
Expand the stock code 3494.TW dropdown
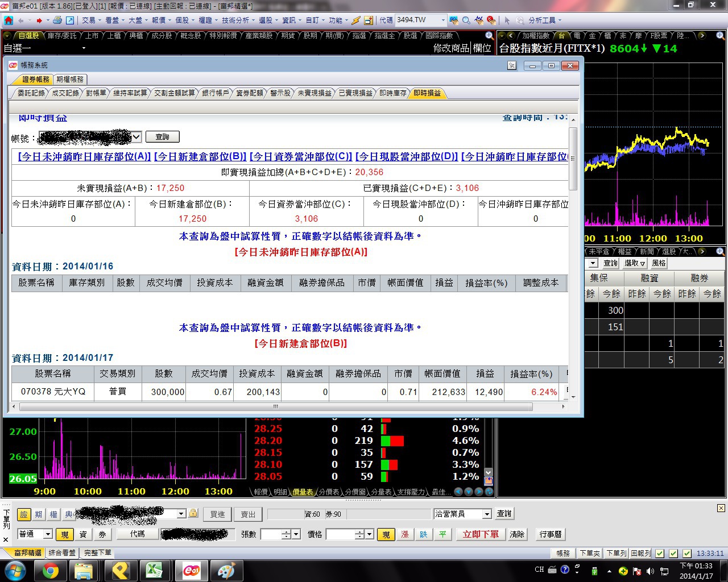443,20
